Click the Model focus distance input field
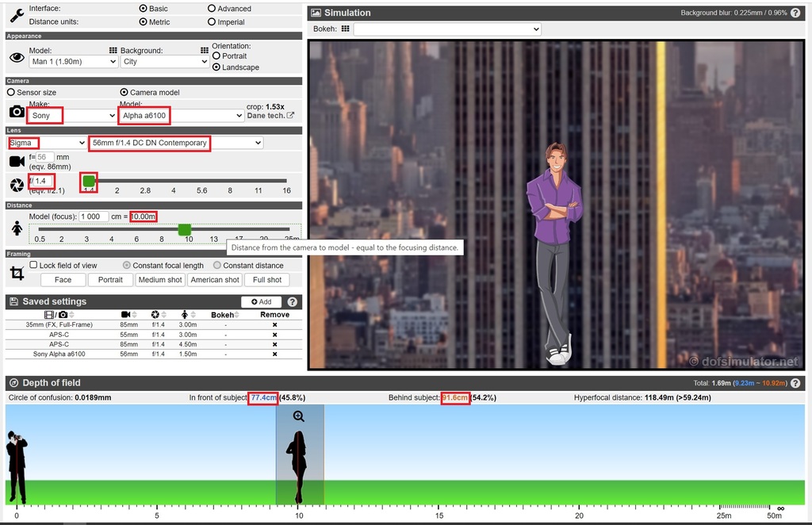Screen dimensions: 812x525 pyautogui.click(x=92, y=217)
